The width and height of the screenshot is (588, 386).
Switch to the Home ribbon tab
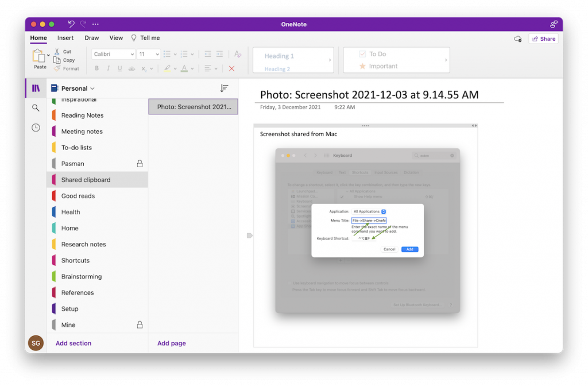[x=38, y=38]
